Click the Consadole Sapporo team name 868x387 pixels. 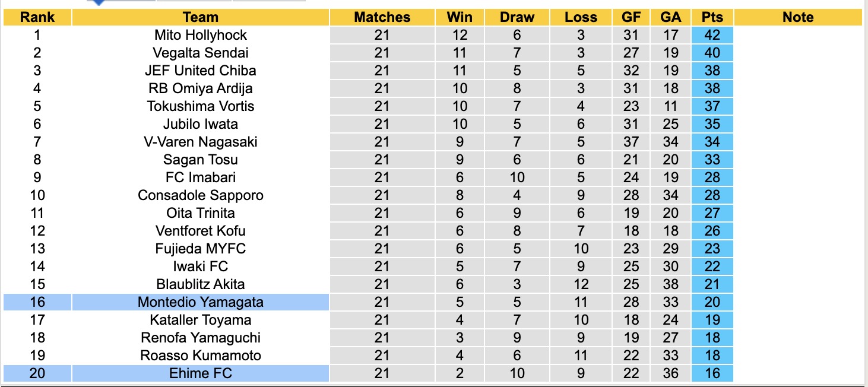(201, 195)
